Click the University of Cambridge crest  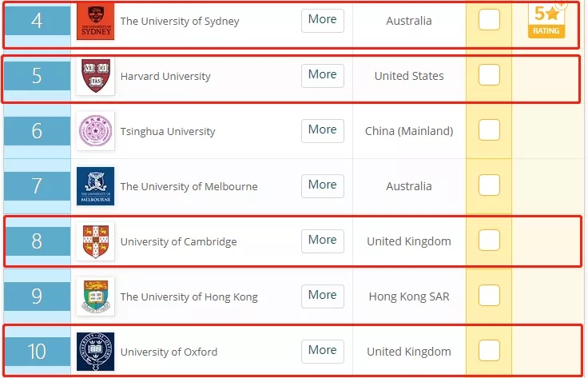tap(95, 241)
